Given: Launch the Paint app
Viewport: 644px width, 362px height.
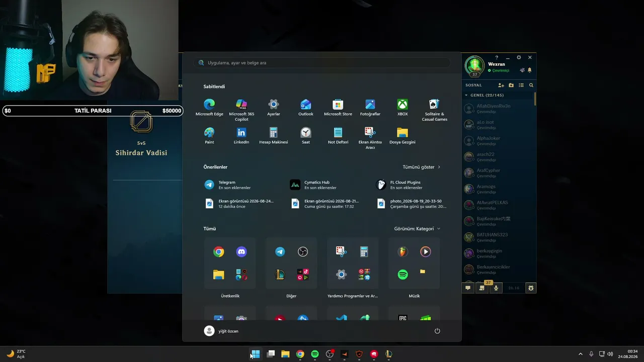Looking at the screenshot, I should (209, 136).
